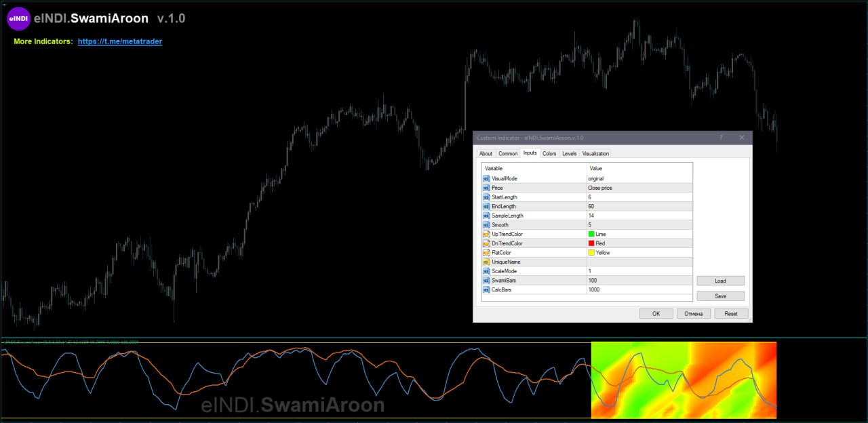Viewport: 868px width, 423px height.
Task: Open the Levels tab
Action: [x=570, y=154]
